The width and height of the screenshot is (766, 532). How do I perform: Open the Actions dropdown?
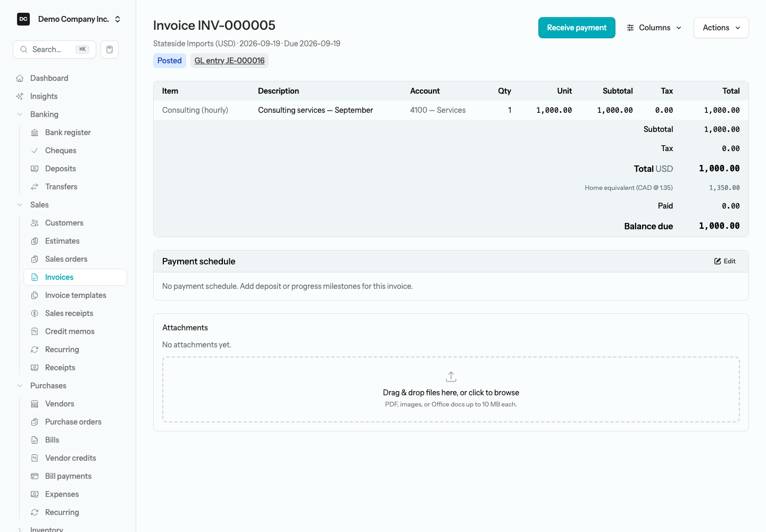coord(721,28)
